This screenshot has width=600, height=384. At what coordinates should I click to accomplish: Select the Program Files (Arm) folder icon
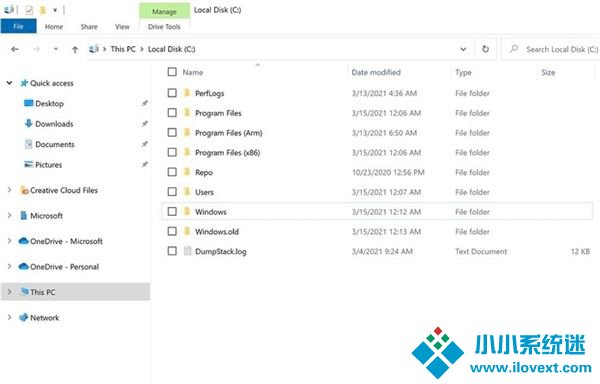187,132
